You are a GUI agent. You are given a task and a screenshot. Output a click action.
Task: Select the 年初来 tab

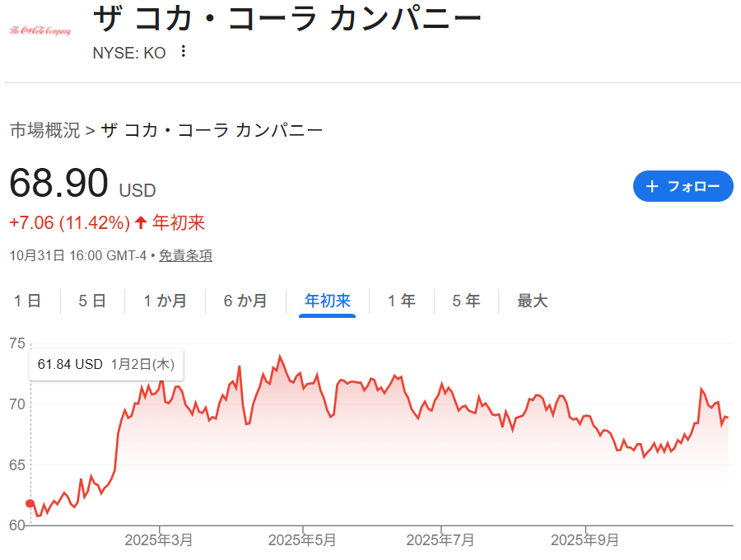(328, 301)
